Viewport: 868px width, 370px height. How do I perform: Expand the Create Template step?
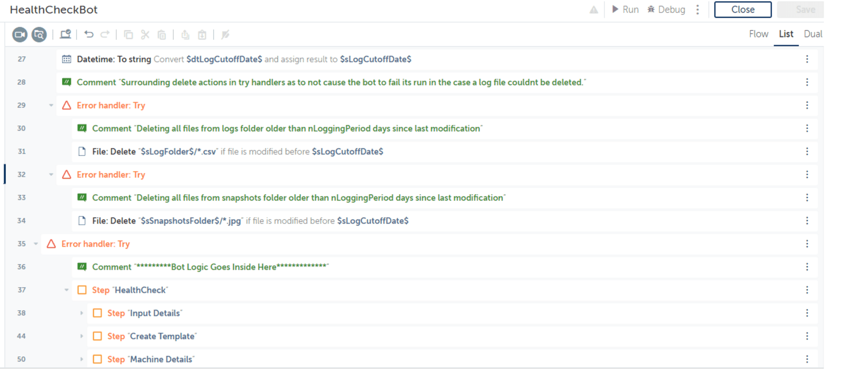click(x=82, y=337)
